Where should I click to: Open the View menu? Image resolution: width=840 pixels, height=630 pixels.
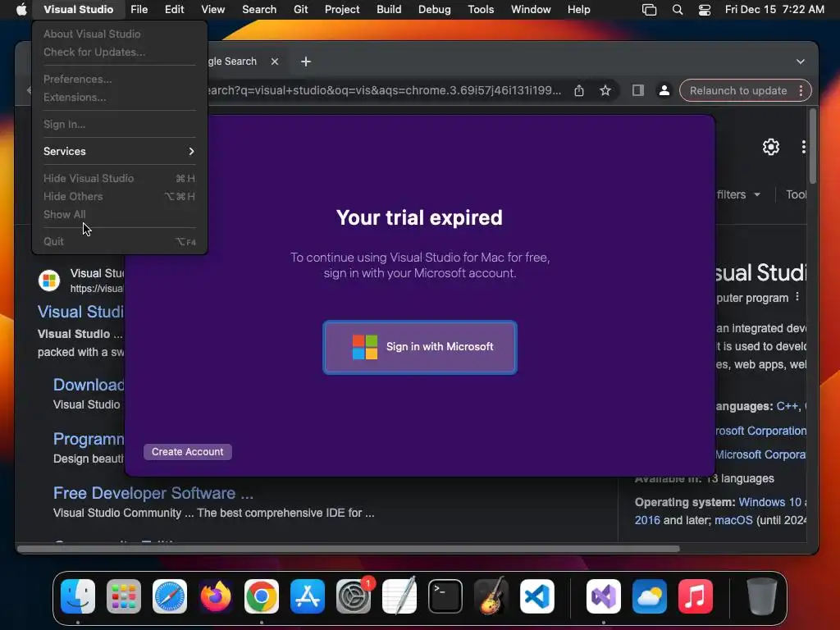coord(212,9)
